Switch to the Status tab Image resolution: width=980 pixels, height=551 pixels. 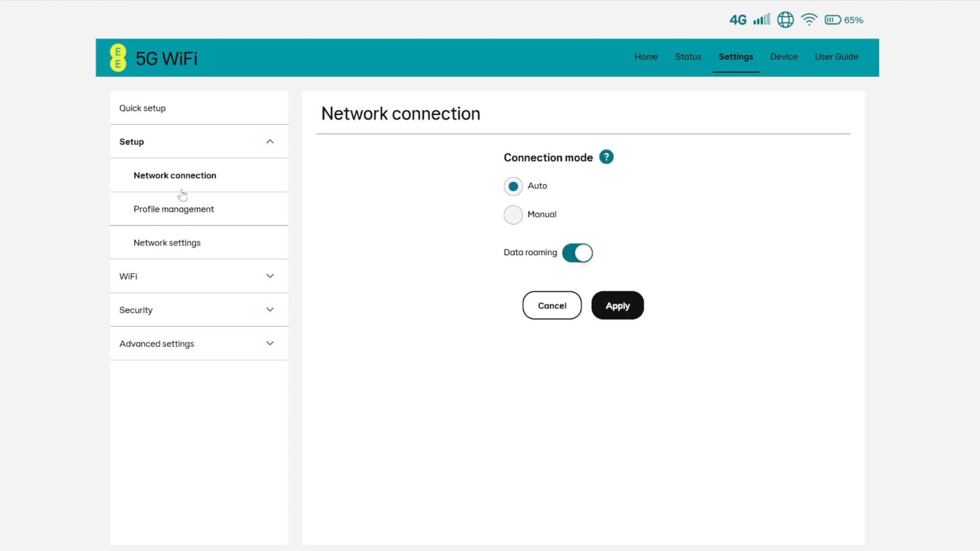(688, 57)
